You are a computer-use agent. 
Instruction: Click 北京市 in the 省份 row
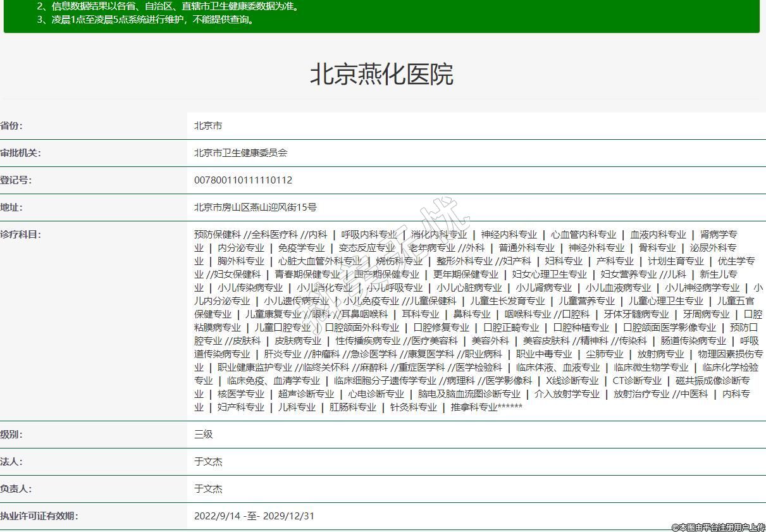pyautogui.click(x=208, y=126)
